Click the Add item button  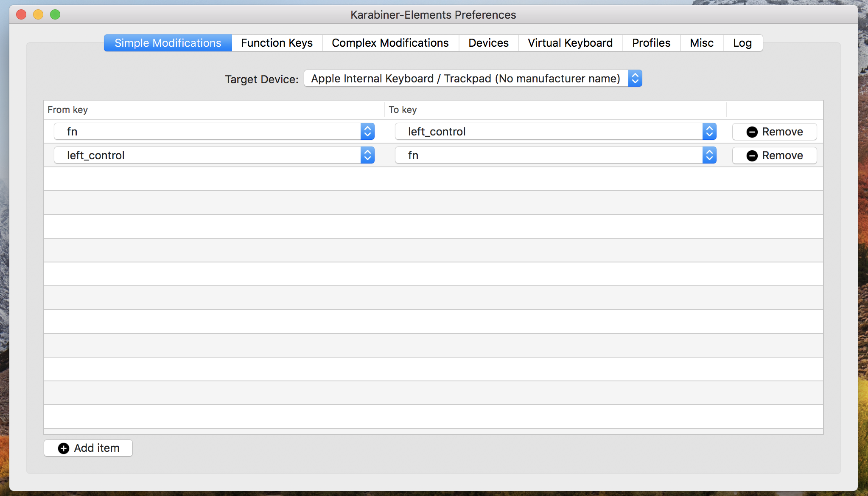click(x=88, y=448)
